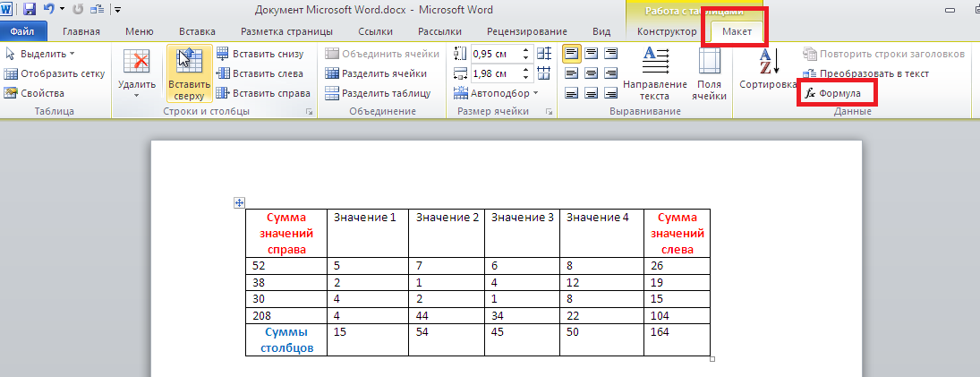
Task: Open Rows and Columns dialog launcher
Action: coord(310,112)
